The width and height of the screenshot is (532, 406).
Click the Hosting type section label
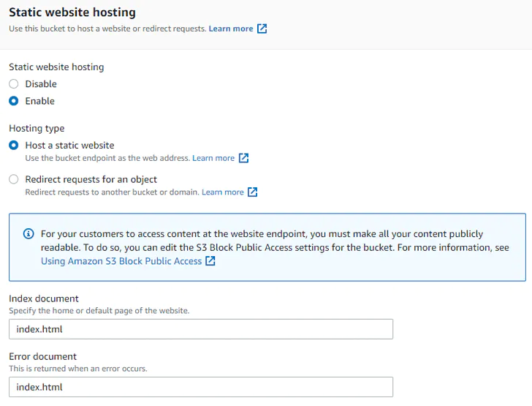pyautogui.click(x=37, y=129)
